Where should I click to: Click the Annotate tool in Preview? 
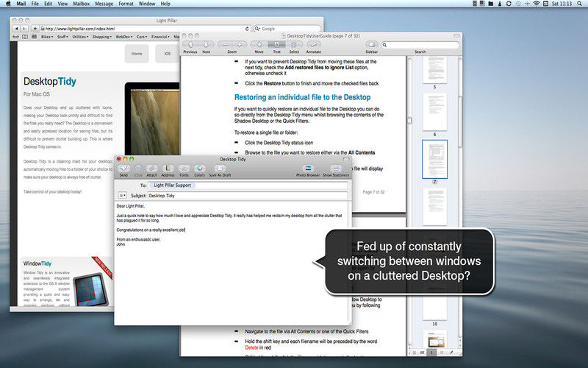pyautogui.click(x=314, y=45)
